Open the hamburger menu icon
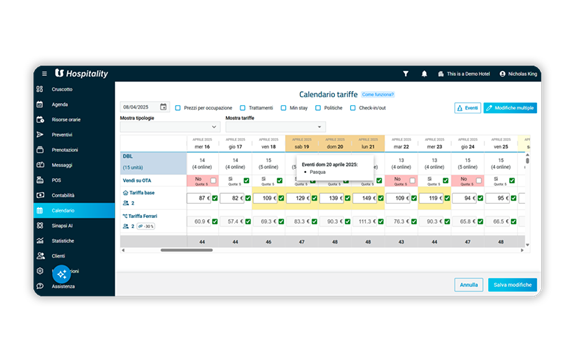This screenshot has height=362, width=576. 44,74
